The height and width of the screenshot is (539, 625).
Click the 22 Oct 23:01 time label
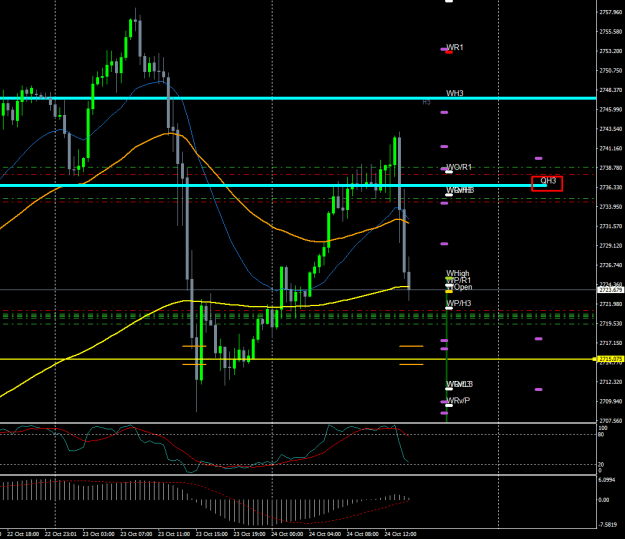(x=61, y=534)
